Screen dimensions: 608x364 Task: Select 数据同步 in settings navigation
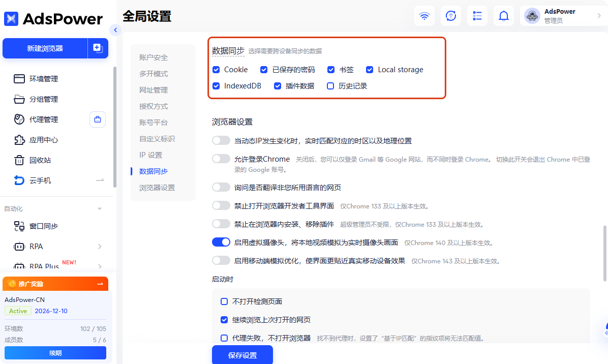pos(154,171)
